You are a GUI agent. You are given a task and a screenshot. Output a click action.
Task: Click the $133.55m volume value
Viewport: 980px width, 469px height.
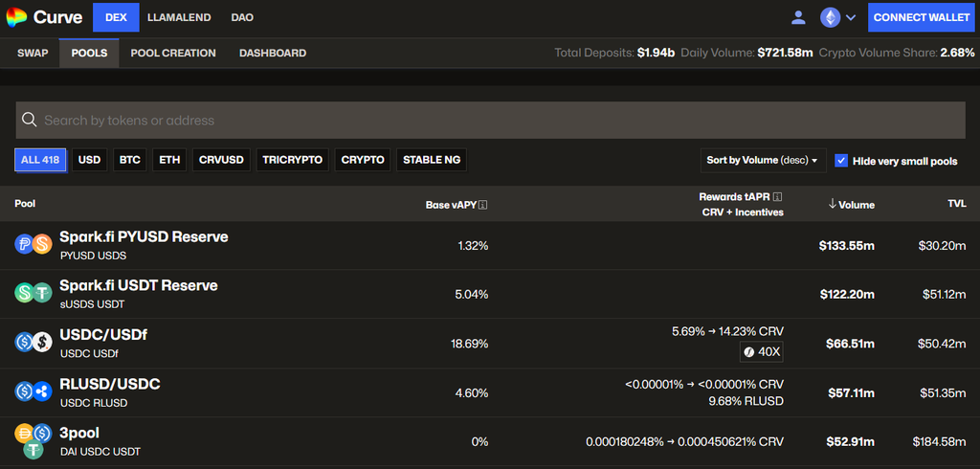point(847,246)
